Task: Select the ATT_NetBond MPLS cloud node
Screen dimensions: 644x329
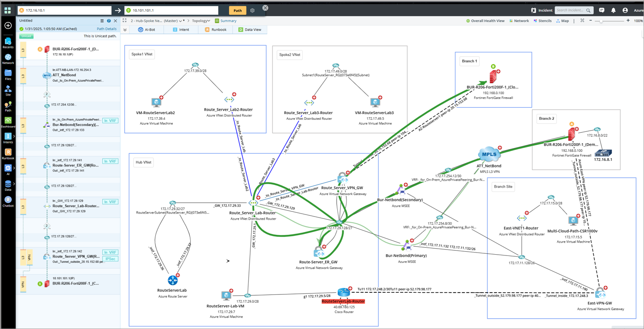Action: click(489, 154)
